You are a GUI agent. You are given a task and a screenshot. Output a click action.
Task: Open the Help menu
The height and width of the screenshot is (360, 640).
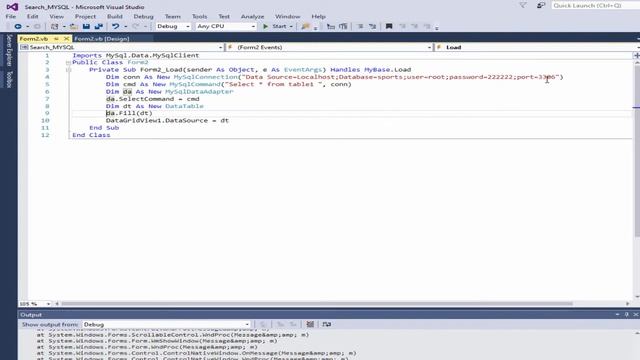point(318,16)
